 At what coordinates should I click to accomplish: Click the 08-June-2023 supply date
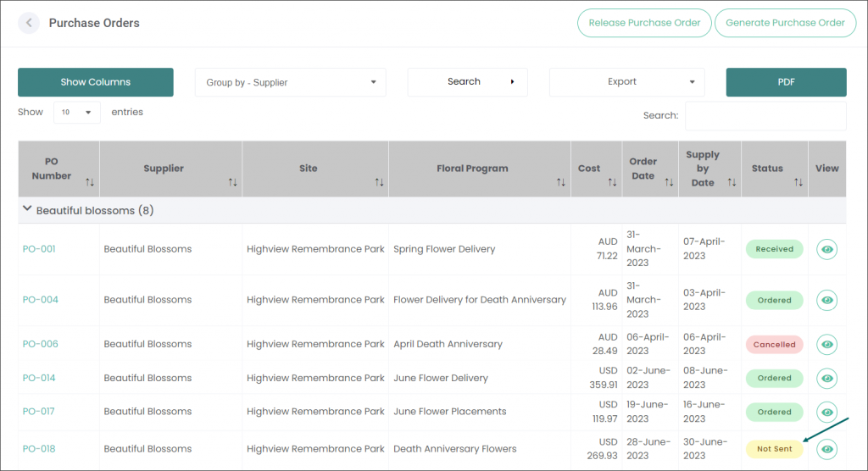point(704,378)
